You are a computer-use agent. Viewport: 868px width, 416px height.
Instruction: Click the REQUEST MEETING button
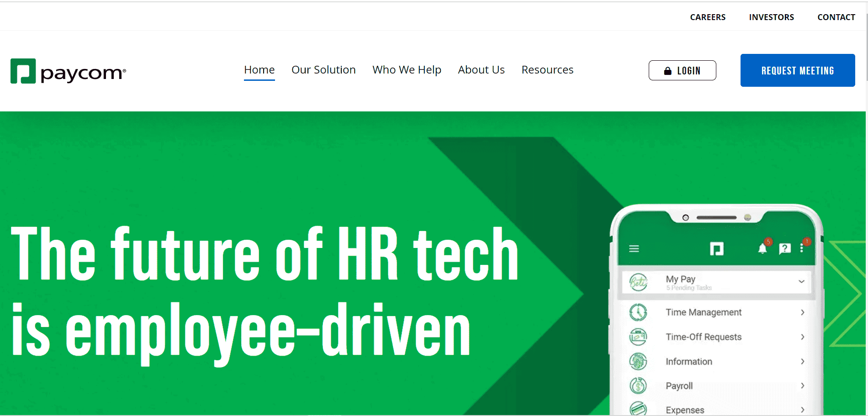(x=797, y=70)
